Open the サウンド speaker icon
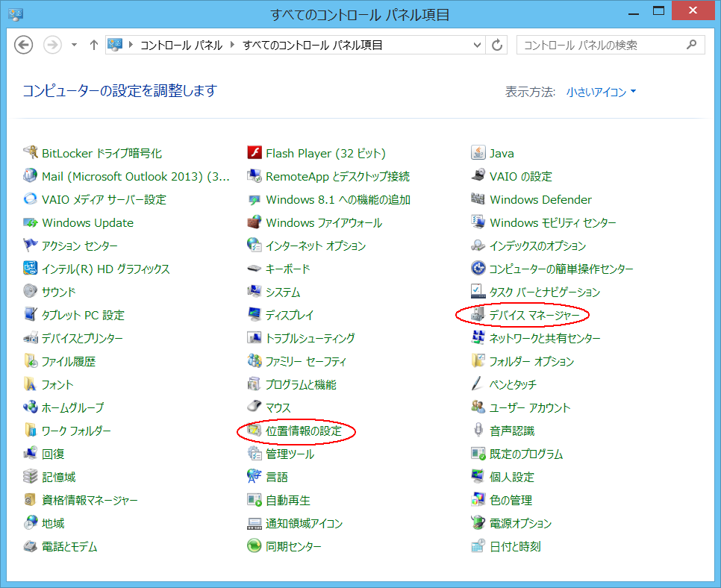 click(x=31, y=292)
